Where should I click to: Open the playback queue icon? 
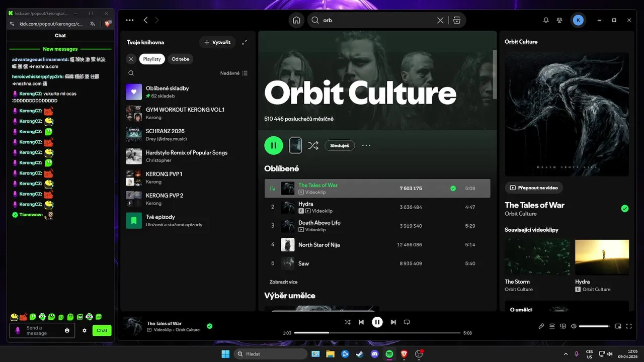(552, 326)
